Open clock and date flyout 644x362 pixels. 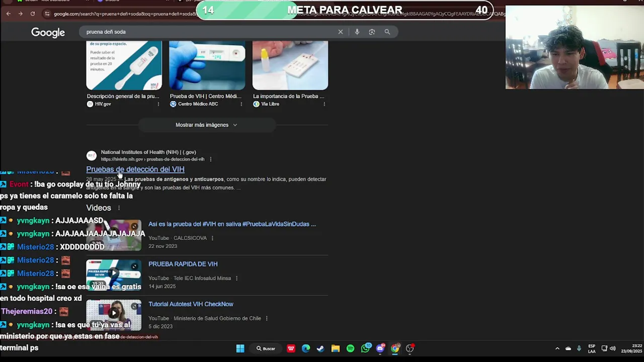[631, 348]
